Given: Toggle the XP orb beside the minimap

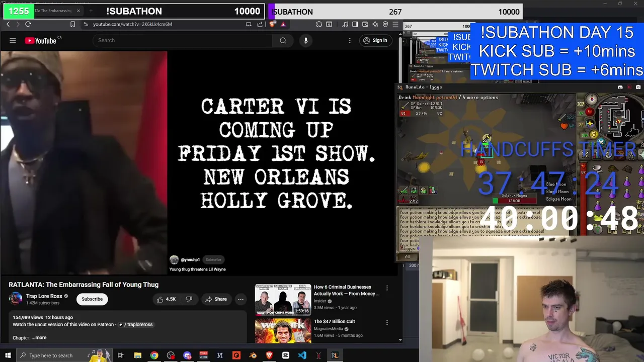Looking at the screenshot, I should click(x=581, y=104).
